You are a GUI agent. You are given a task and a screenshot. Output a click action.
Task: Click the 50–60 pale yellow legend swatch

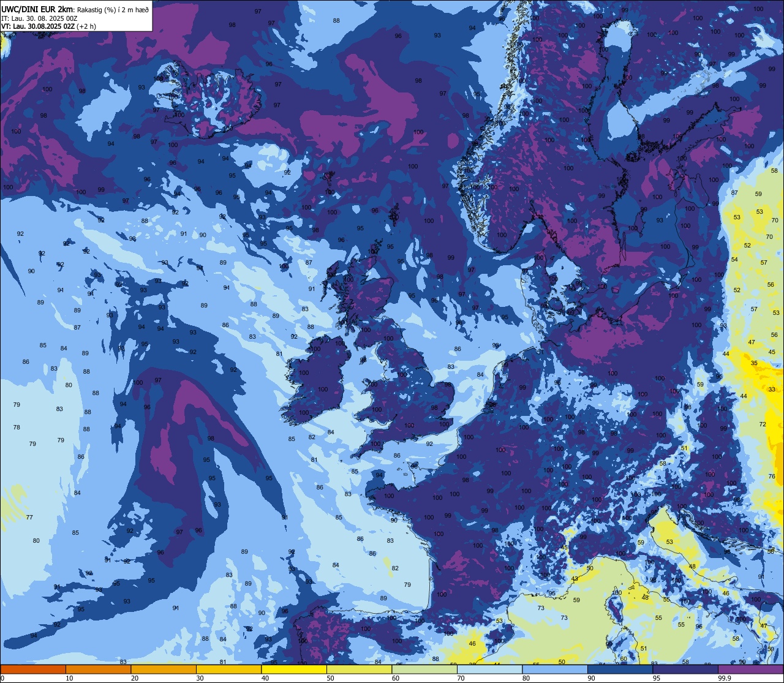coord(359,669)
